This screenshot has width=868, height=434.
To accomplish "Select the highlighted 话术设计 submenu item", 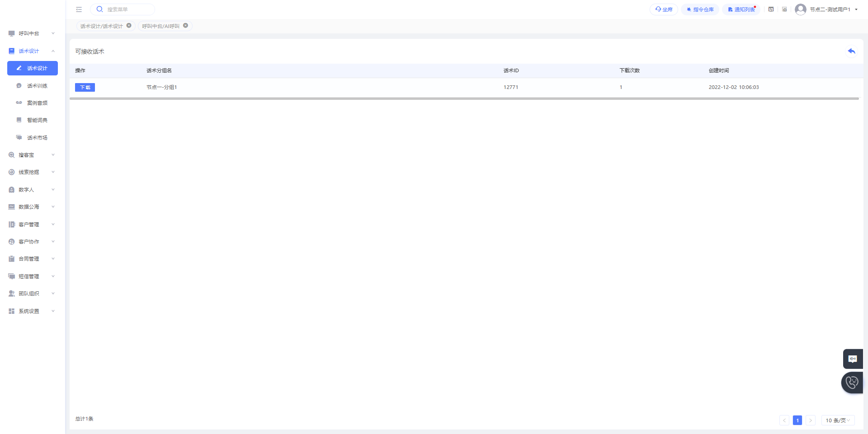I will point(33,68).
